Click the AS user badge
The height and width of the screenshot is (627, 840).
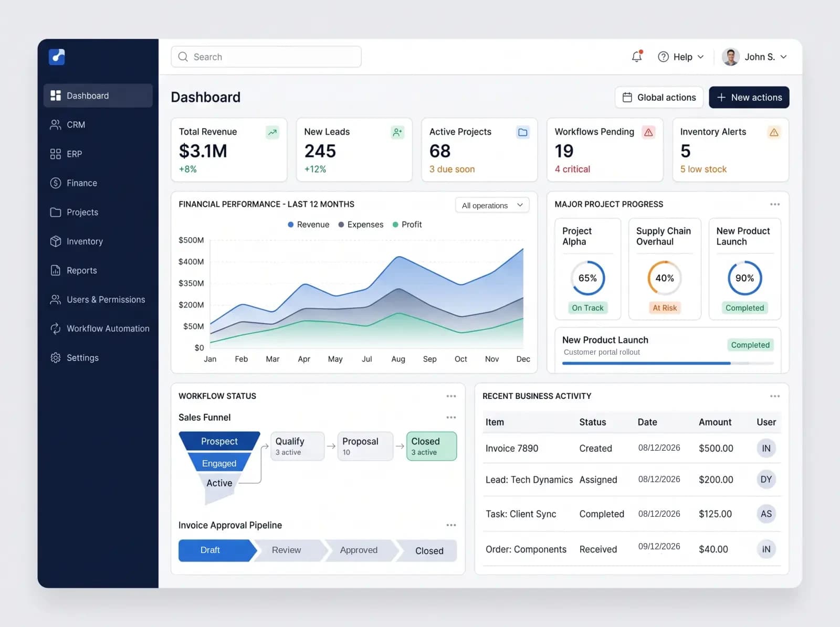click(x=766, y=514)
